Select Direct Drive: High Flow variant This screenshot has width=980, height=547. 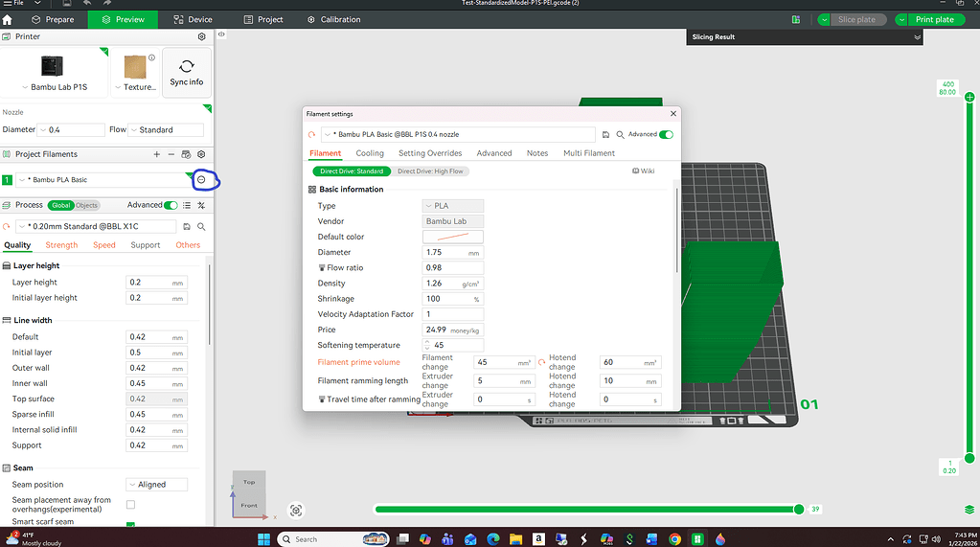[430, 171]
